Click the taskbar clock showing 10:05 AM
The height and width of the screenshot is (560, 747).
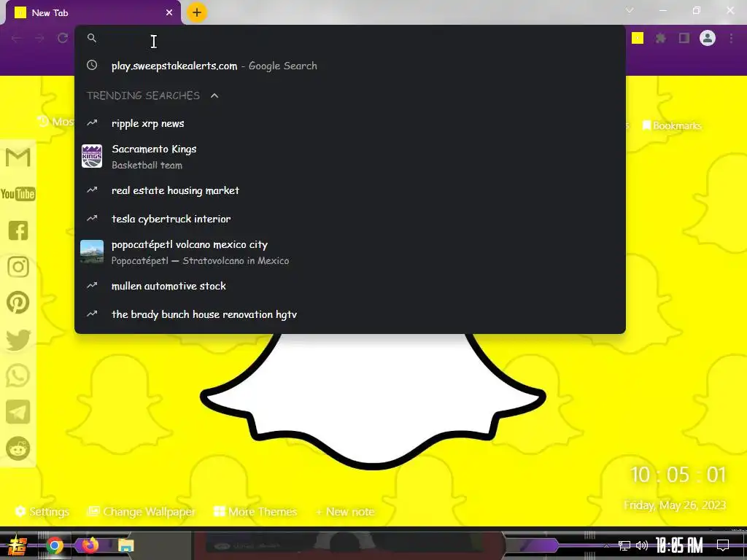pyautogui.click(x=679, y=545)
